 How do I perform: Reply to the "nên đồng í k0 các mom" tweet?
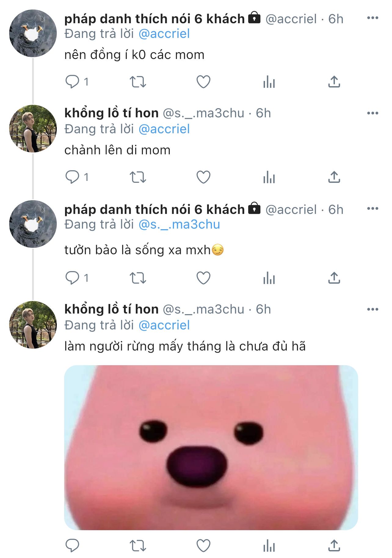[72, 82]
